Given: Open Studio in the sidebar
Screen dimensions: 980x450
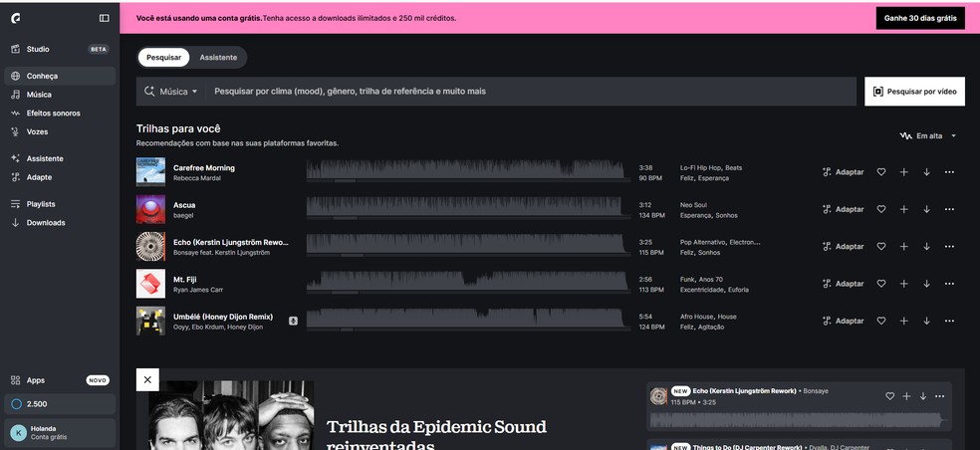Looking at the screenshot, I should point(60,50).
